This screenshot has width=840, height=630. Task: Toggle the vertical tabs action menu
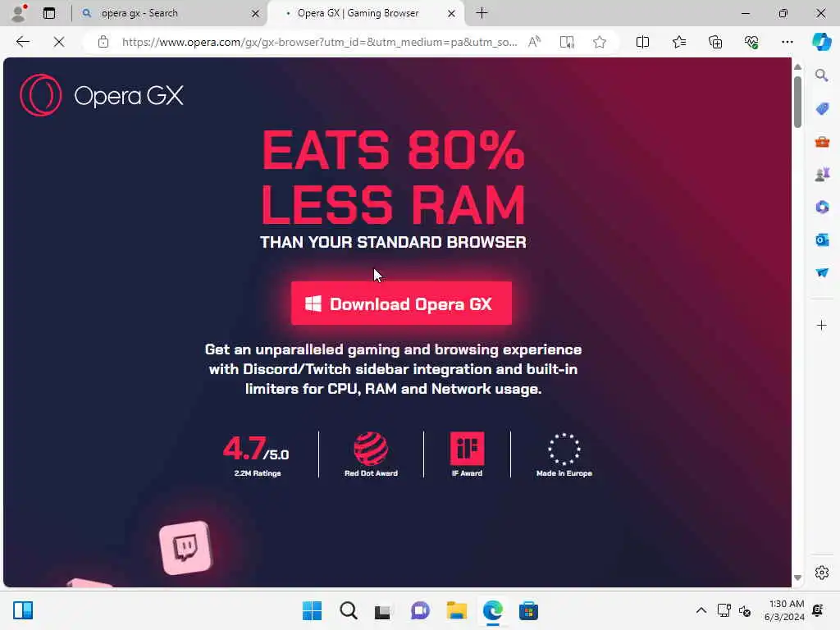[x=48, y=13]
